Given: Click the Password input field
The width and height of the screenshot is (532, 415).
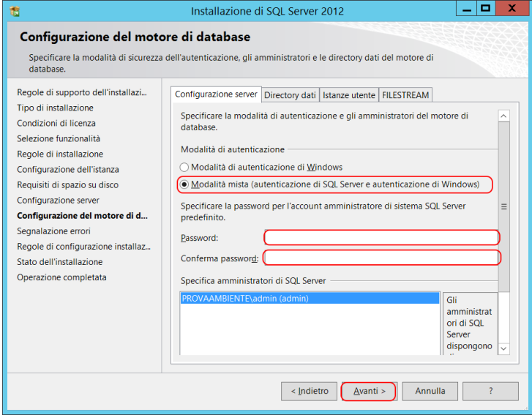Looking at the screenshot, I should pos(382,238).
